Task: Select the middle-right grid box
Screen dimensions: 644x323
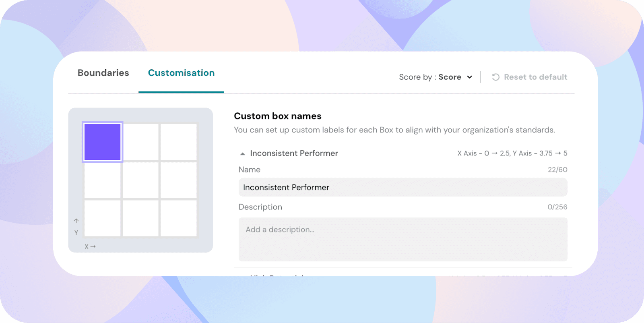Action: (x=178, y=180)
